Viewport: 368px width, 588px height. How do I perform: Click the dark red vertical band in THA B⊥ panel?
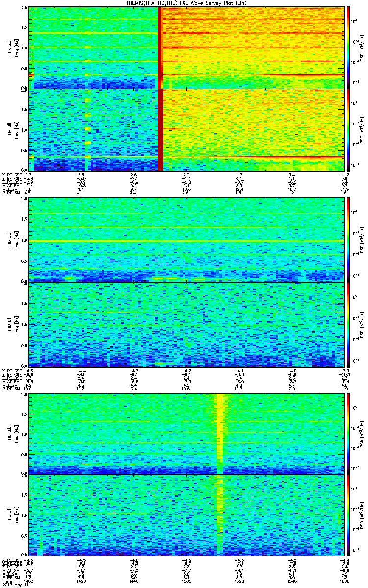point(160,48)
